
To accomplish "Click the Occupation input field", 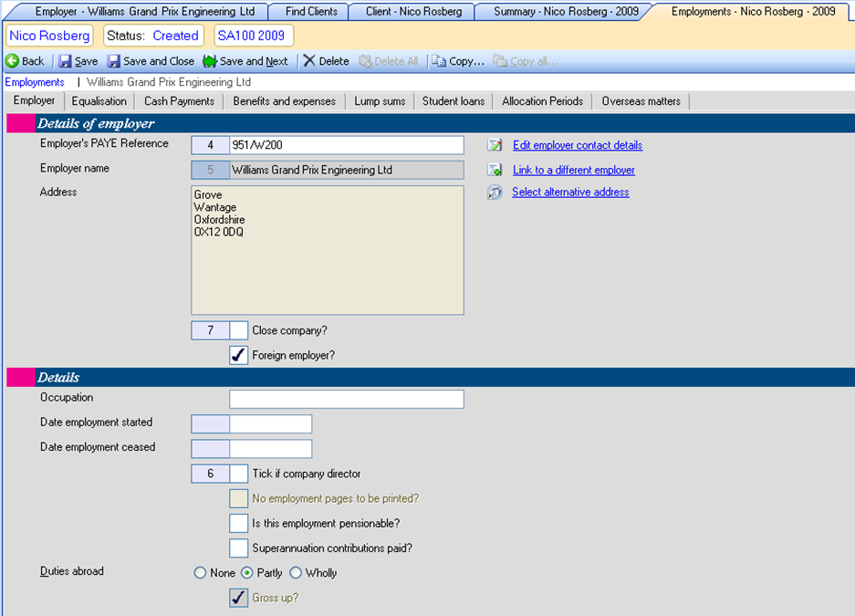I will pyautogui.click(x=347, y=399).
